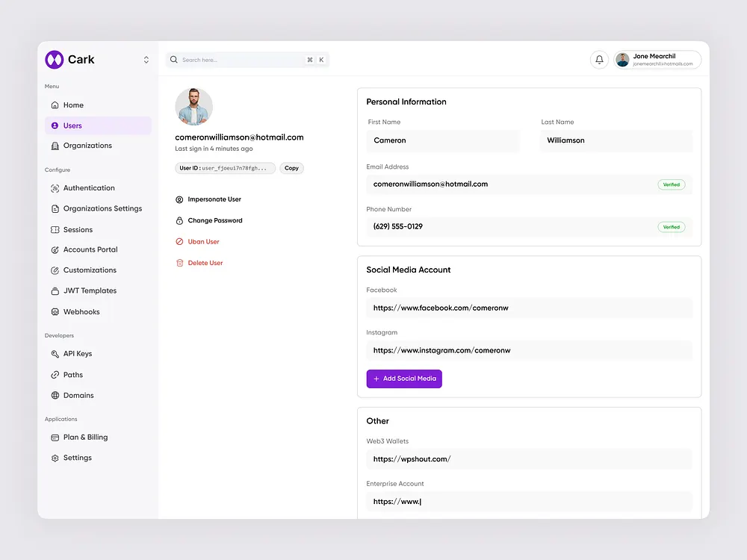Open the workspace switcher next to Cark
The height and width of the screenshot is (560, 747).
tap(146, 59)
